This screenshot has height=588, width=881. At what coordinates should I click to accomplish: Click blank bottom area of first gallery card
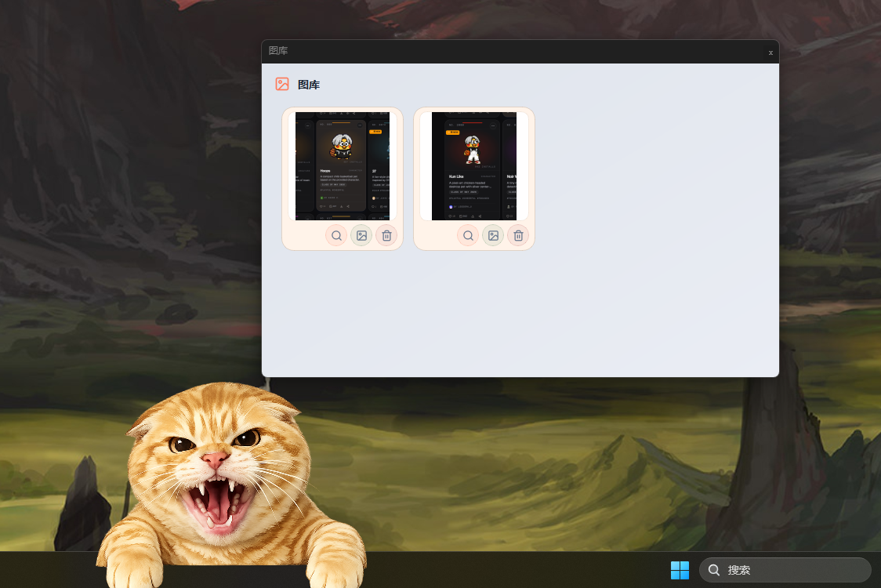(x=304, y=235)
